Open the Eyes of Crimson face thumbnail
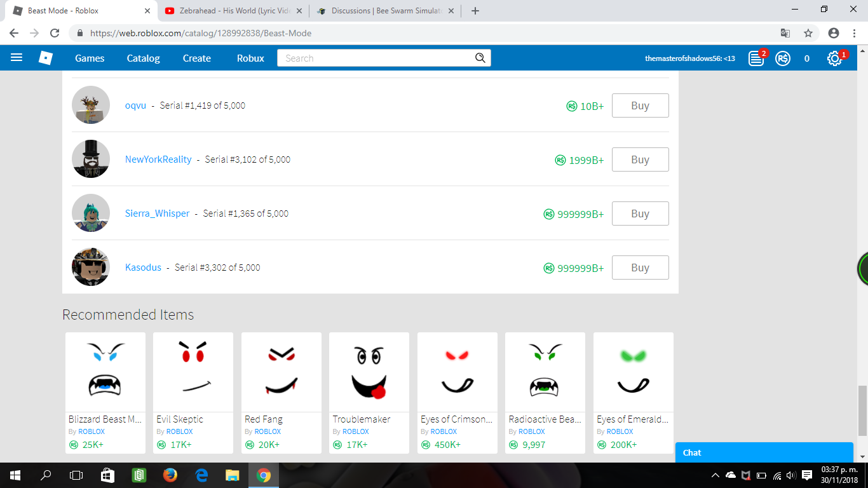The width and height of the screenshot is (868, 488). pyautogui.click(x=458, y=372)
